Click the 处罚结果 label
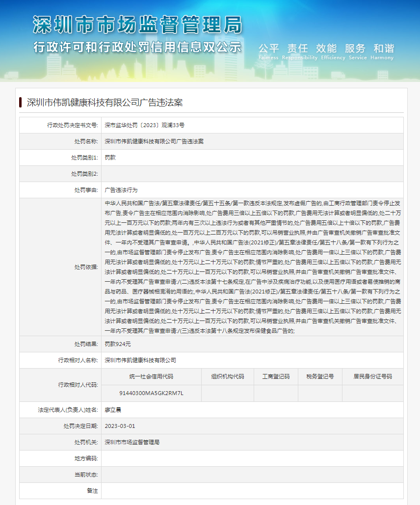The width and height of the screenshot is (420, 505). pos(86,344)
